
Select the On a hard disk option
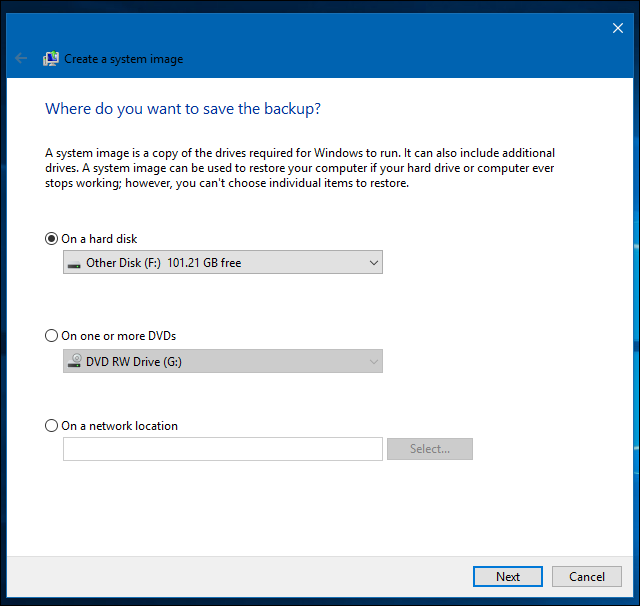tap(51, 239)
